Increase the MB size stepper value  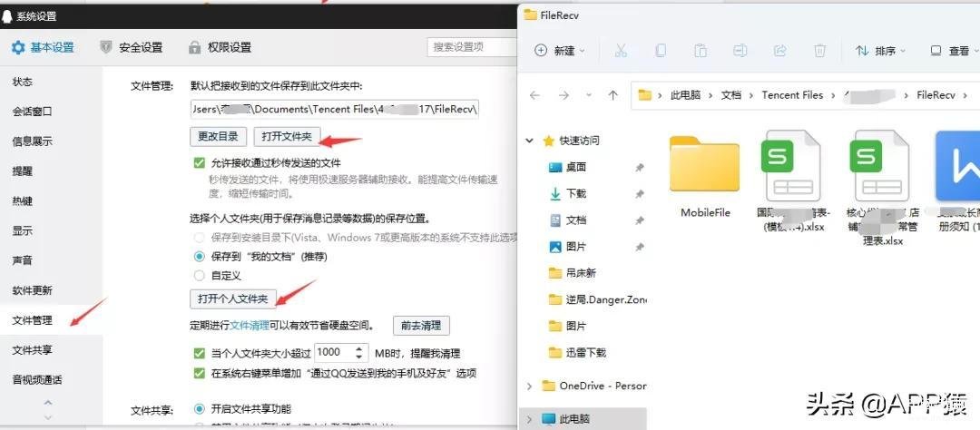pyautogui.click(x=358, y=348)
